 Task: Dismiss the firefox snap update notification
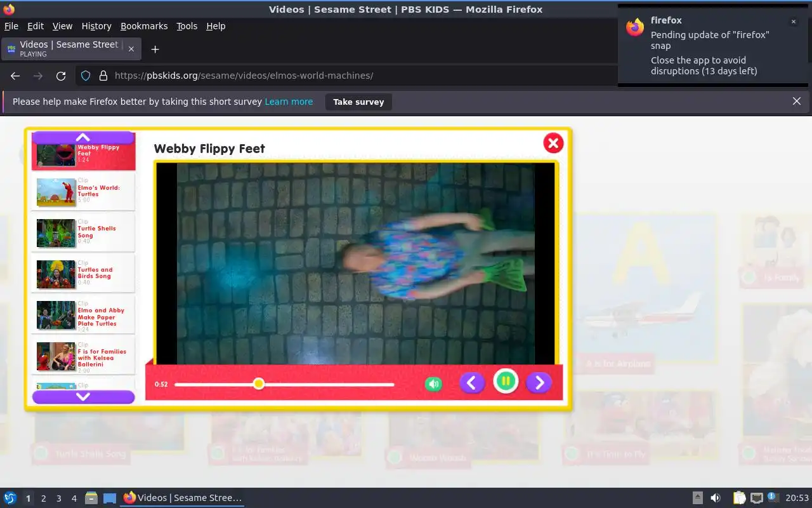793,22
